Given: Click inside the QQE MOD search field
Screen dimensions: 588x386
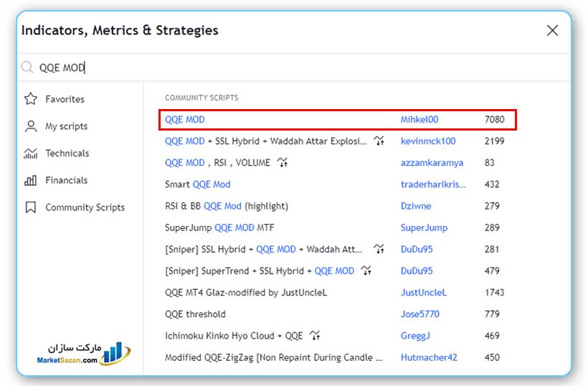Looking at the screenshot, I should tap(287, 68).
